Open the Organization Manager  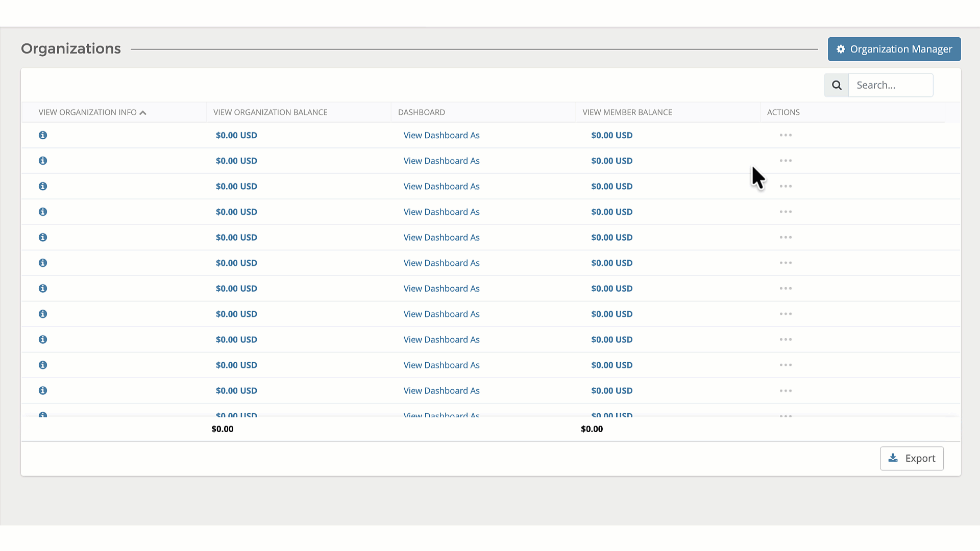[893, 49]
